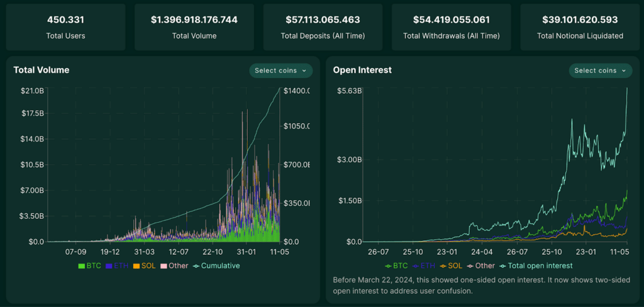Screen dimensions: 644x307
Task: Open Select coins dropdown in Open Interest
Action: 601,70
